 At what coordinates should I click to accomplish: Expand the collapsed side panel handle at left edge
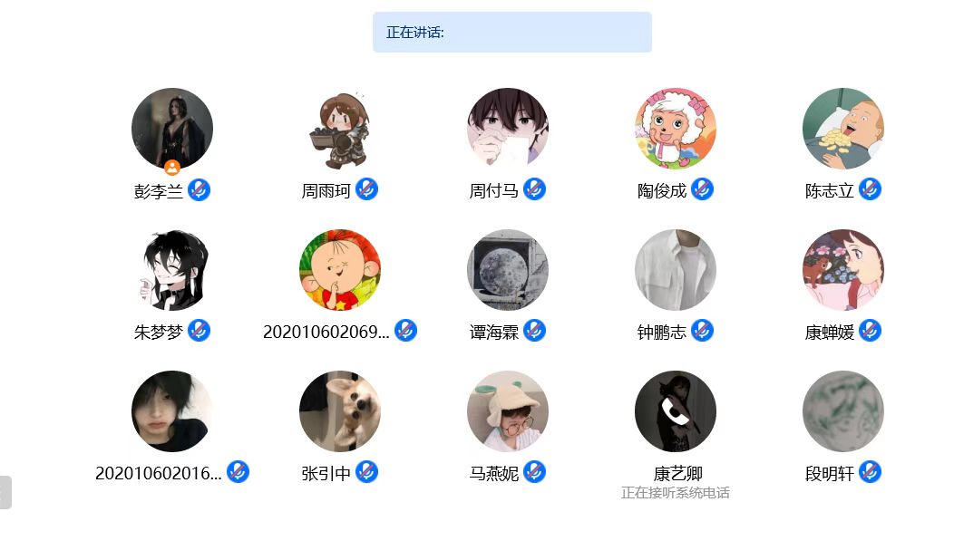(5, 493)
